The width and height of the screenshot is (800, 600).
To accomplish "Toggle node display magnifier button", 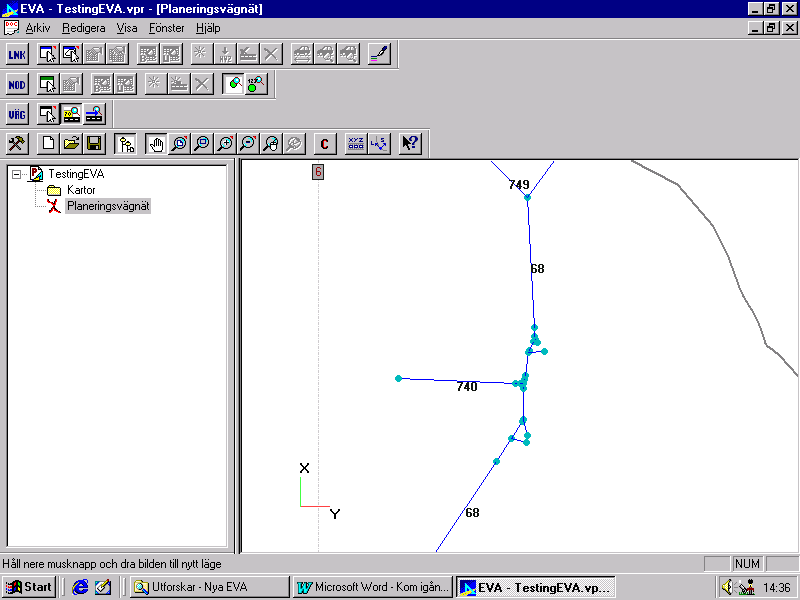I will point(233,84).
